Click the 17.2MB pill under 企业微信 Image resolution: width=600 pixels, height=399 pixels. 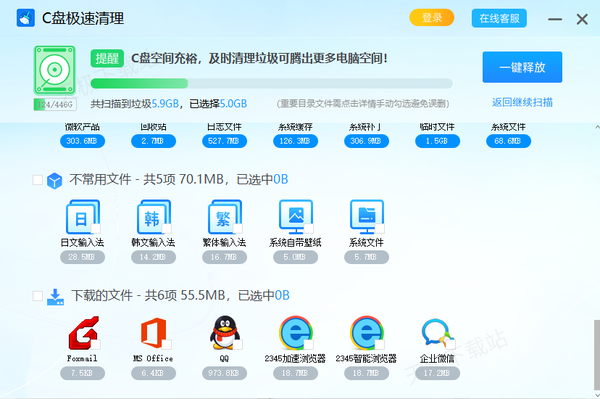[x=437, y=373]
